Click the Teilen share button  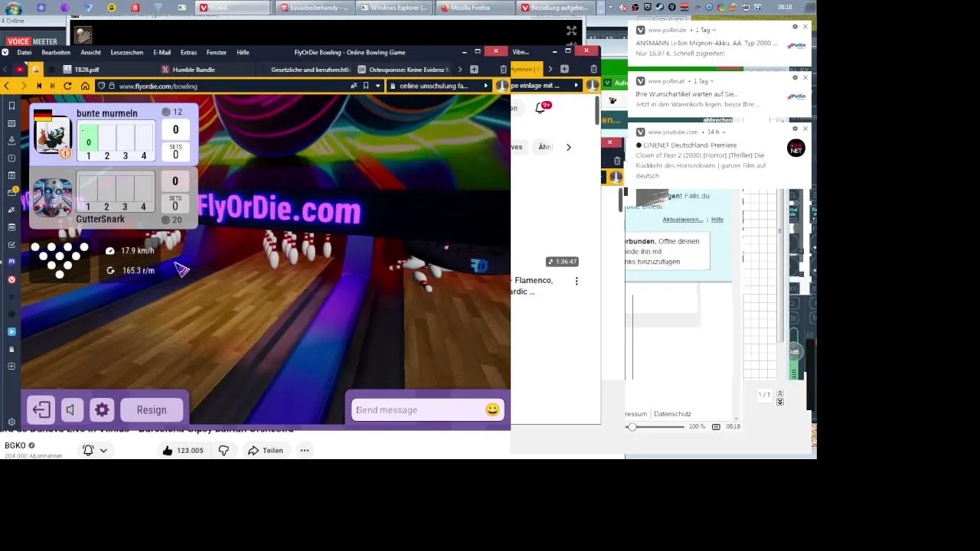[x=265, y=450]
